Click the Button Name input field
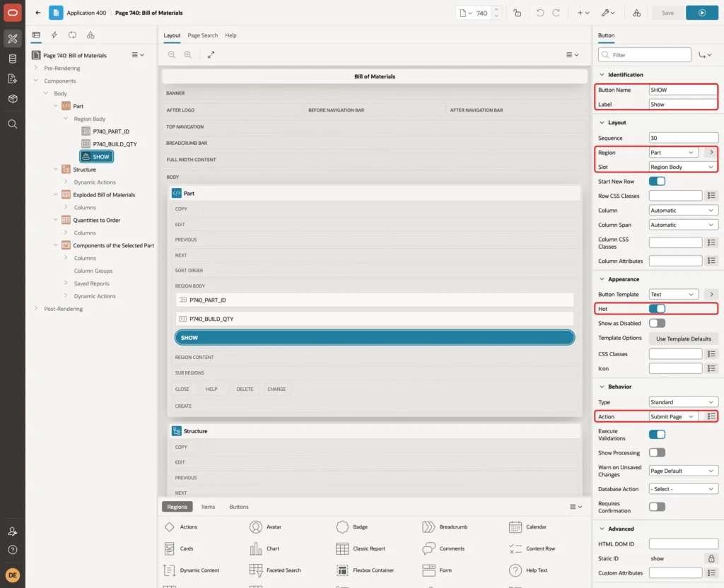724x588 pixels. (683, 90)
